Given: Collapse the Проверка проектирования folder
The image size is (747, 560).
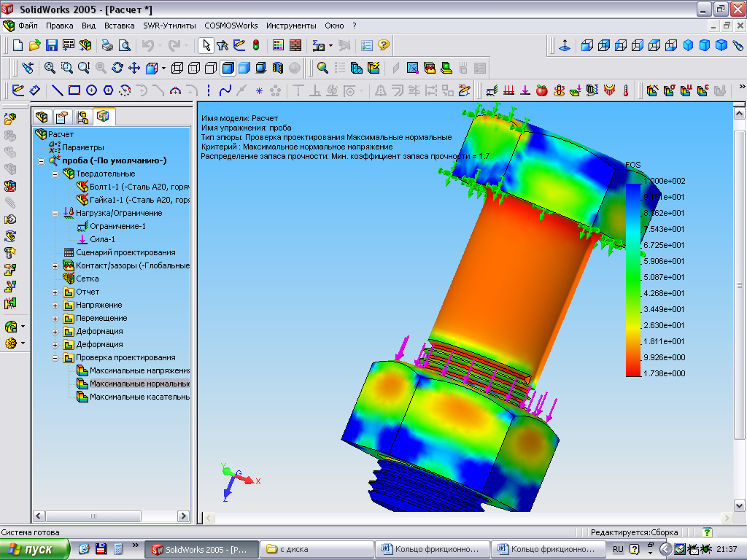Looking at the screenshot, I should coord(55,358).
